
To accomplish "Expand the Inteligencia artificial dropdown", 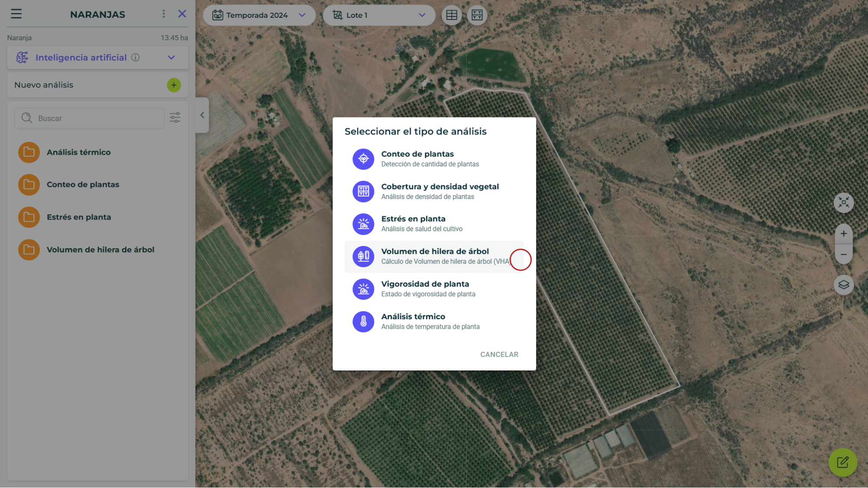I will [172, 57].
